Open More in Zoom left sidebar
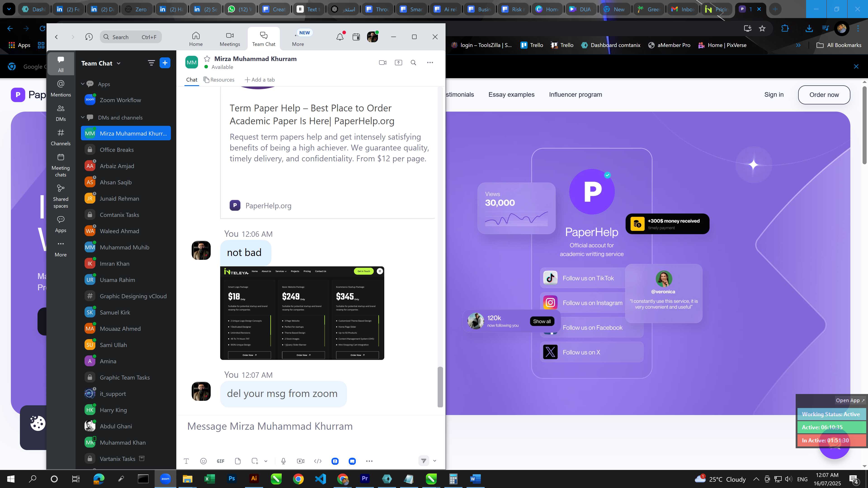Viewport: 868px width, 488px height. tap(61, 249)
